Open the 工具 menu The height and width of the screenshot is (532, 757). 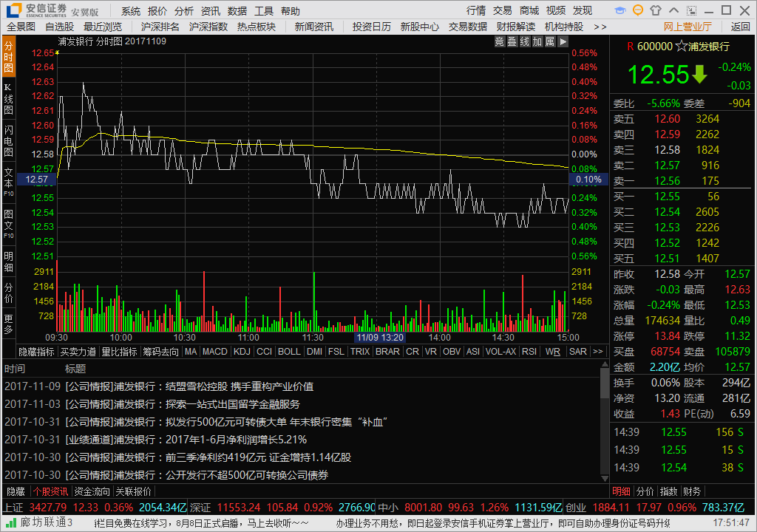click(x=264, y=11)
